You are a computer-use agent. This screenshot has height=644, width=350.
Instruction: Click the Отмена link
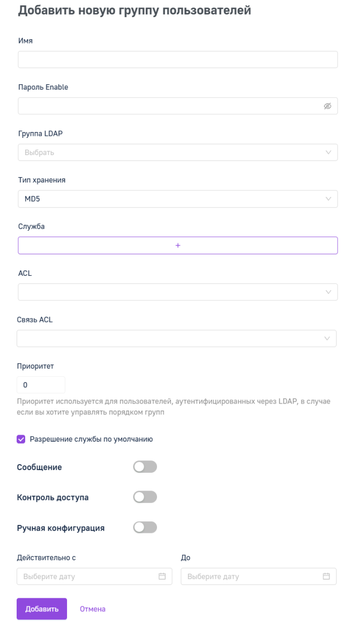pos(93,609)
